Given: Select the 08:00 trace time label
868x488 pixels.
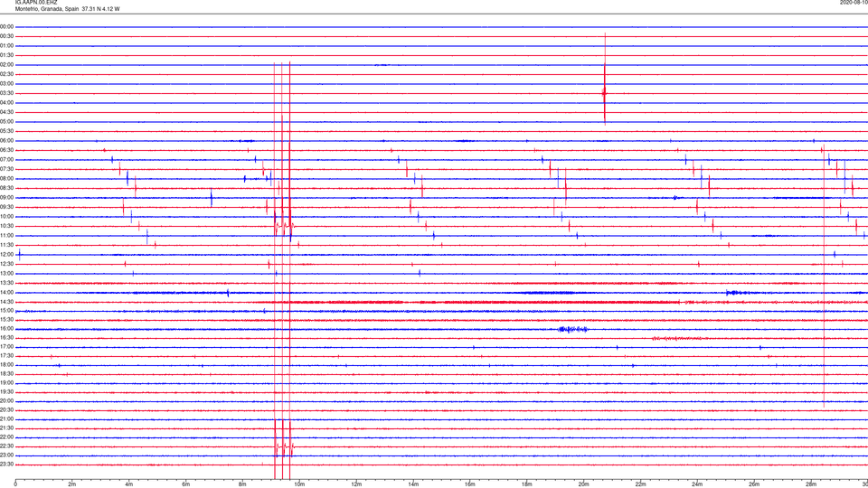Looking at the screenshot, I should pyautogui.click(x=6, y=179).
